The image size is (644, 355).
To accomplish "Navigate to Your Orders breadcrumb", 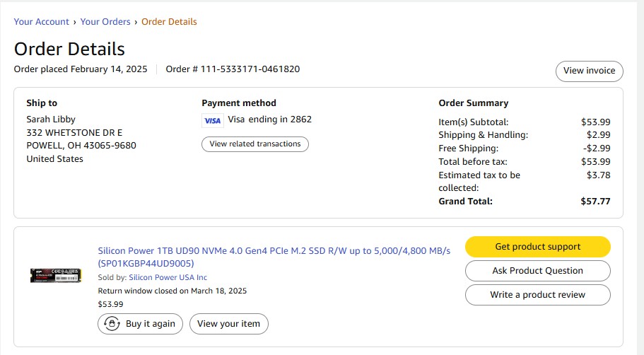I will pyautogui.click(x=105, y=22).
